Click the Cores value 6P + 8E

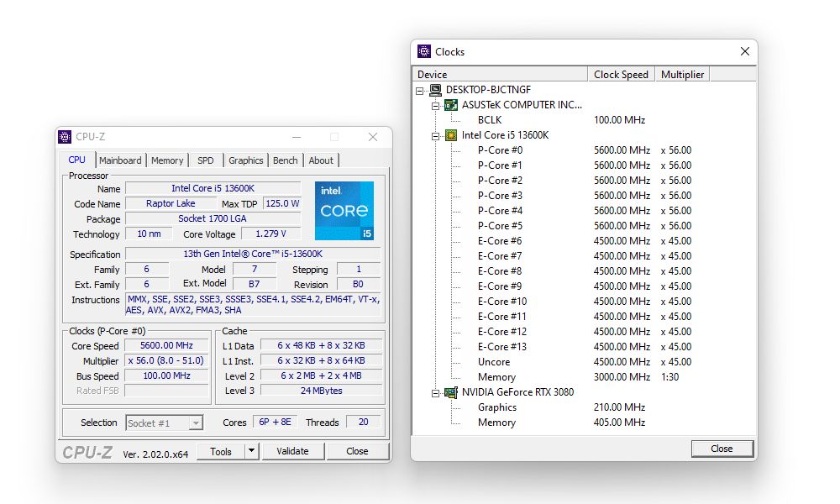pyautogui.click(x=275, y=422)
